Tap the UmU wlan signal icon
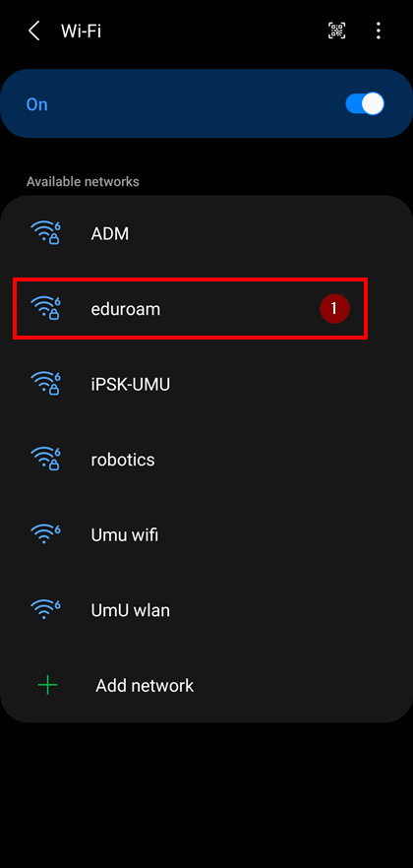 click(45, 609)
